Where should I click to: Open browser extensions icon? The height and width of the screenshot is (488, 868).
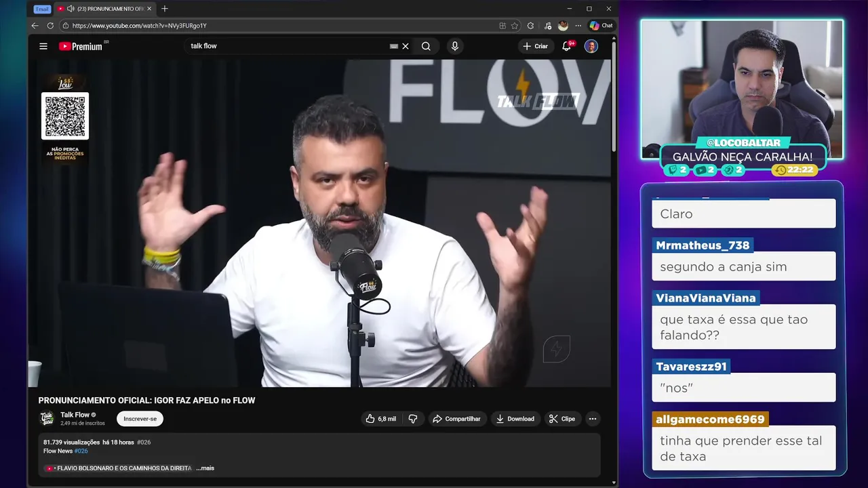point(531,26)
